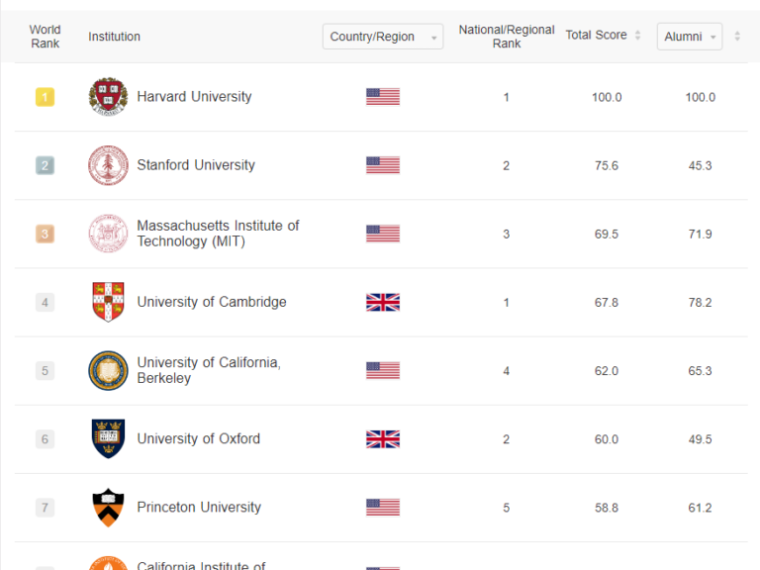
Task: Click the MIT seal logo
Action: coord(108,234)
